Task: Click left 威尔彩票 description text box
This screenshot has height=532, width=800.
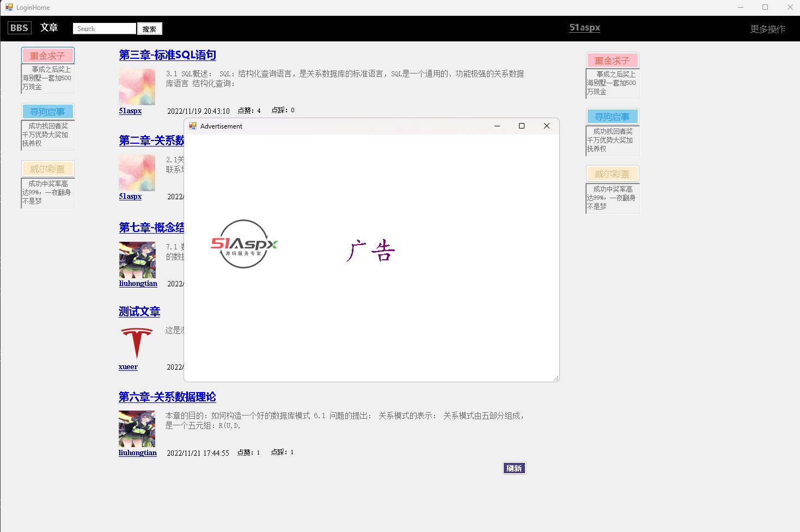Action: click(48, 192)
